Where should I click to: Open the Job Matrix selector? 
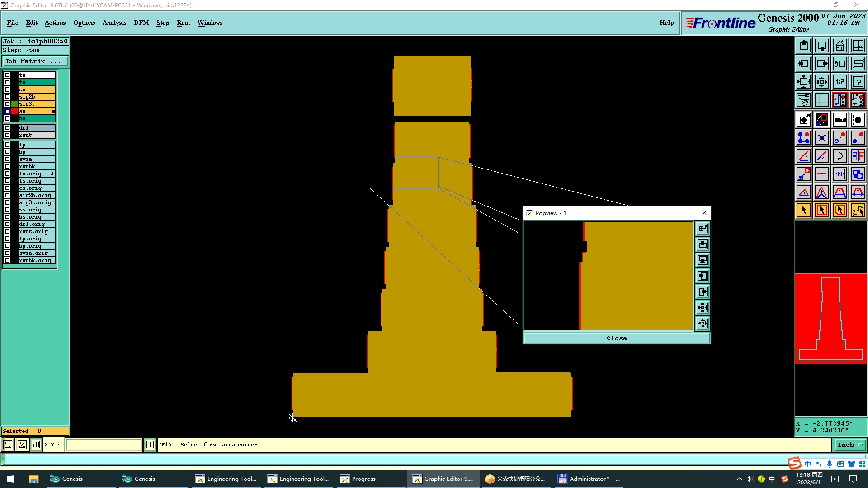tap(35, 61)
